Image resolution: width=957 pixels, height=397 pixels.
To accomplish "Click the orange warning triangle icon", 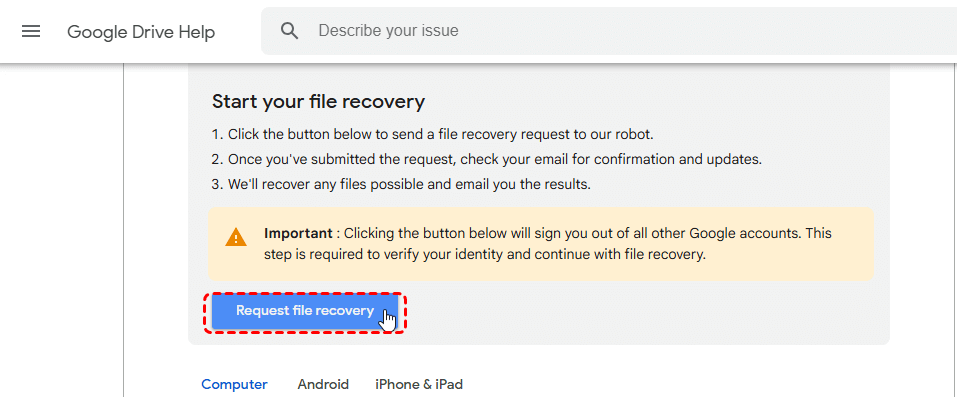I will coord(236,238).
